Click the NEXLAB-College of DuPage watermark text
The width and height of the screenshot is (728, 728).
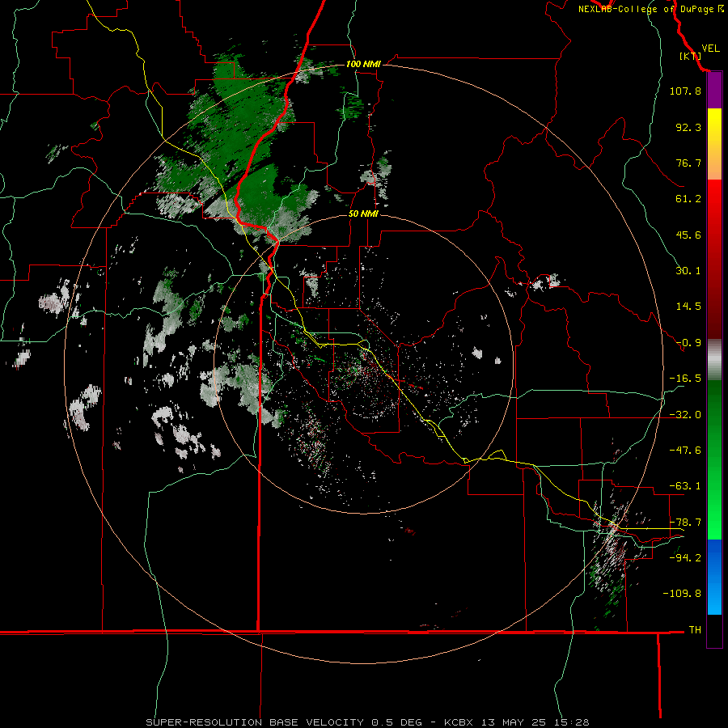tap(650, 9)
